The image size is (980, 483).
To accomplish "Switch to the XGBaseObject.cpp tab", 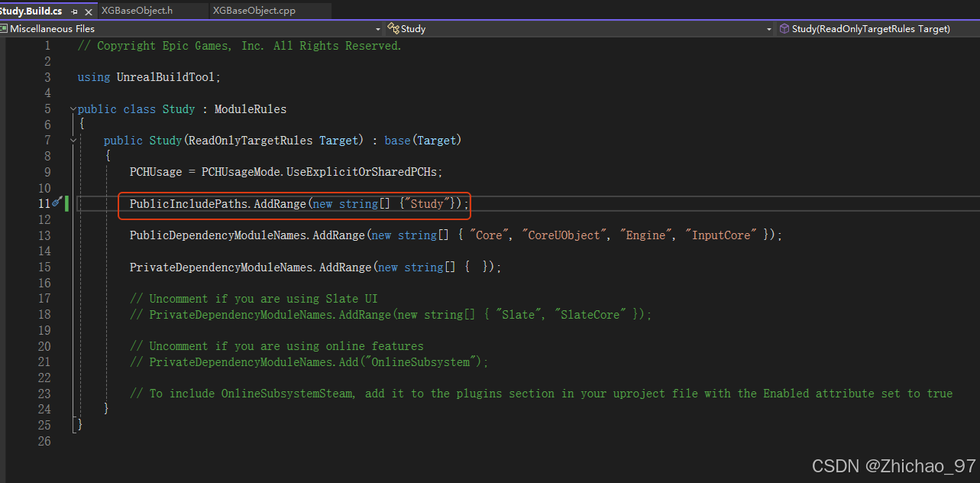I will 254,11.
